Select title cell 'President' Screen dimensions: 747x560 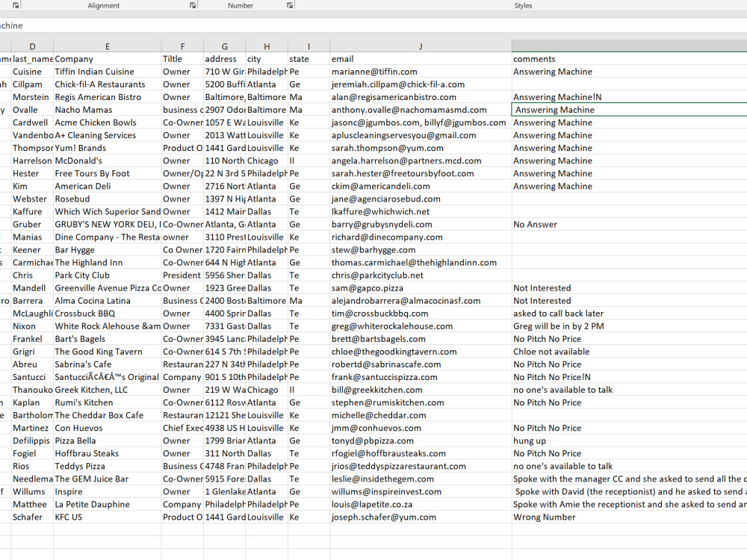tap(182, 276)
